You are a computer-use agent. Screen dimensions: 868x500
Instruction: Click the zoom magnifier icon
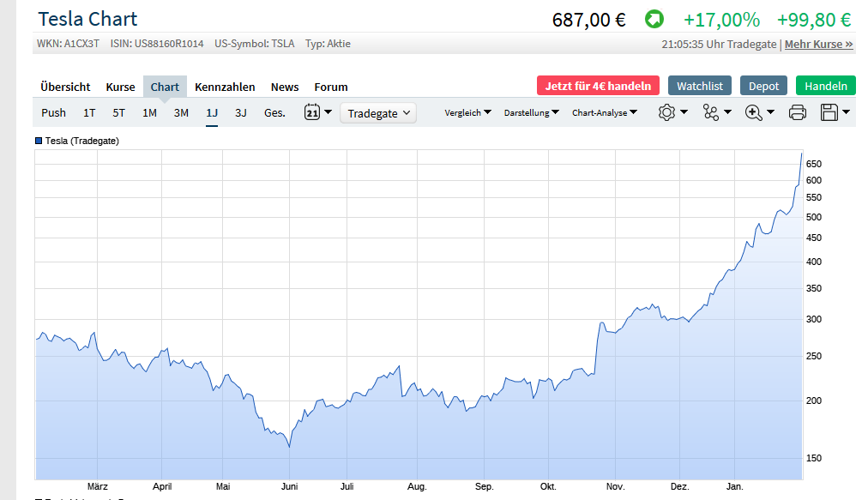click(754, 111)
